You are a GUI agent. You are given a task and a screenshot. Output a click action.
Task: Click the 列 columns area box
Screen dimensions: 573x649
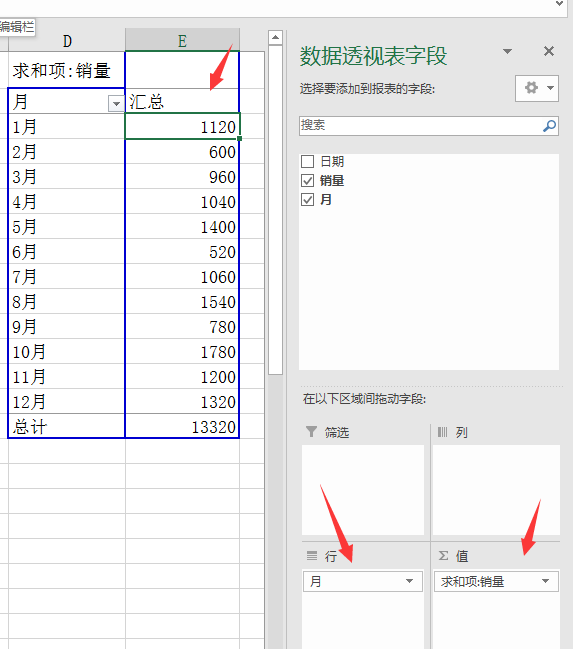(496, 490)
